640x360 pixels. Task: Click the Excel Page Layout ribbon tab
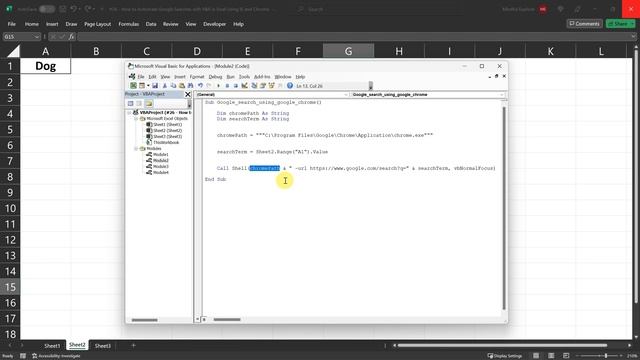point(98,24)
